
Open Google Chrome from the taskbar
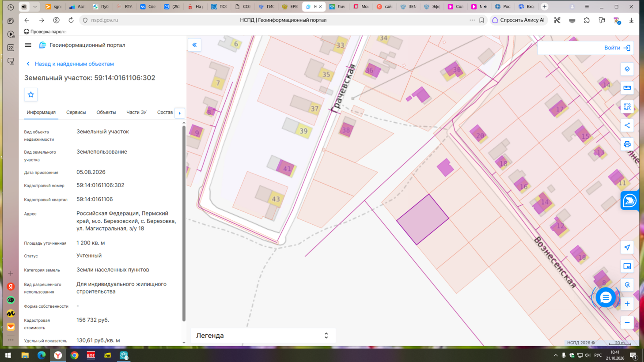74,355
